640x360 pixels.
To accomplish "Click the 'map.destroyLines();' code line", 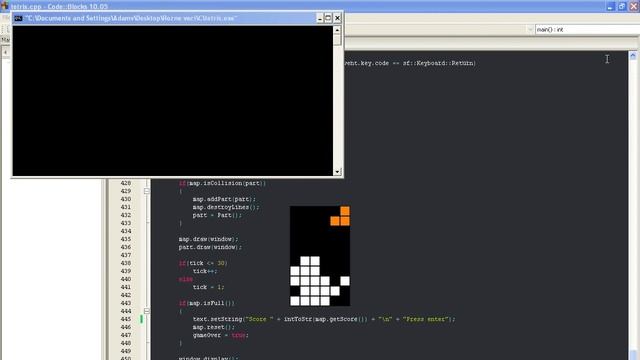I will coord(226,207).
